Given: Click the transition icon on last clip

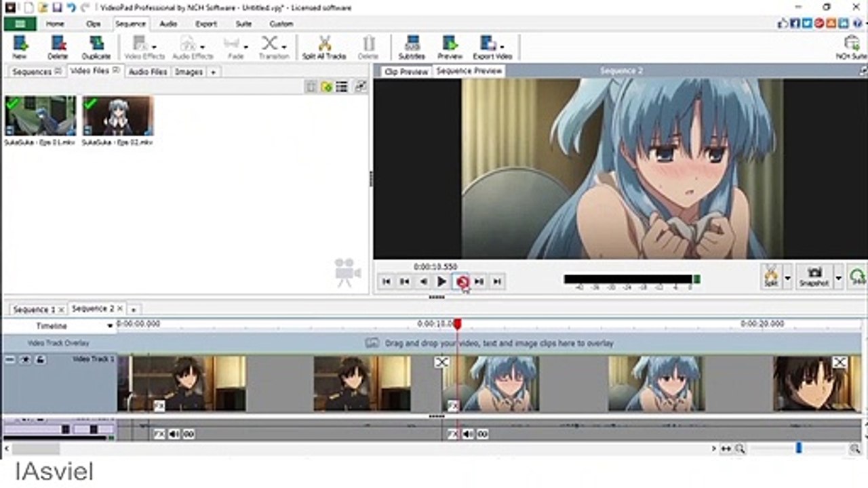Looking at the screenshot, I should tap(840, 363).
